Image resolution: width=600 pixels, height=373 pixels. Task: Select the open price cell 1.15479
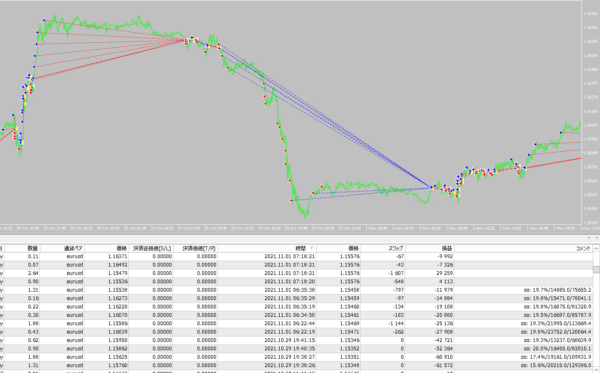(x=118, y=274)
